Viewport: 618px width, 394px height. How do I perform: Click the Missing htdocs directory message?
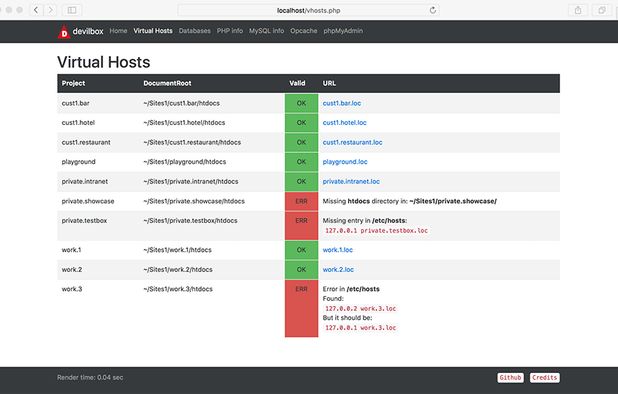[x=410, y=201]
